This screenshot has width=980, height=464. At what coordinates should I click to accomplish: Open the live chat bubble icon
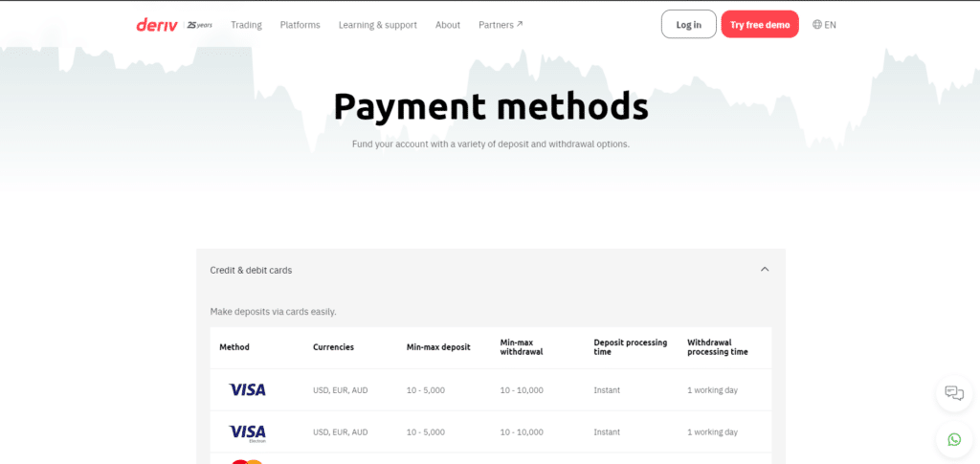pos(954,393)
